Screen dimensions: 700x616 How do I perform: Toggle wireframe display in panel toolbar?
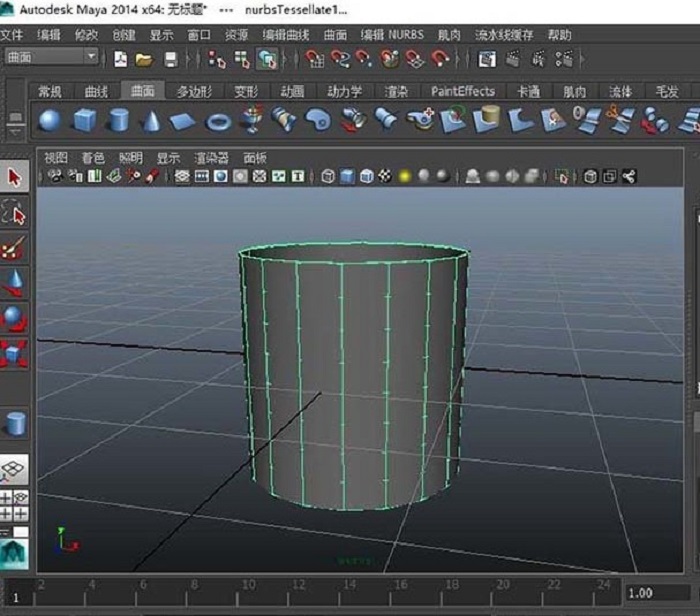pos(328,177)
